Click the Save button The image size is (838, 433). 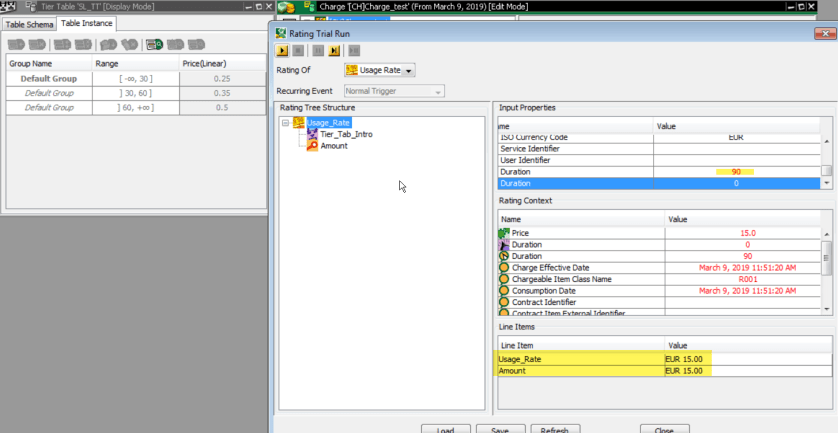tap(500, 430)
